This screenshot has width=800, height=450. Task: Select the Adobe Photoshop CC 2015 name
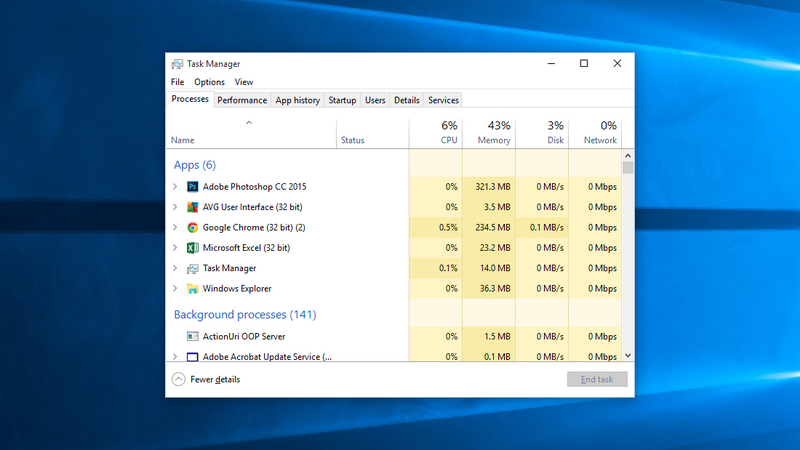coord(254,187)
